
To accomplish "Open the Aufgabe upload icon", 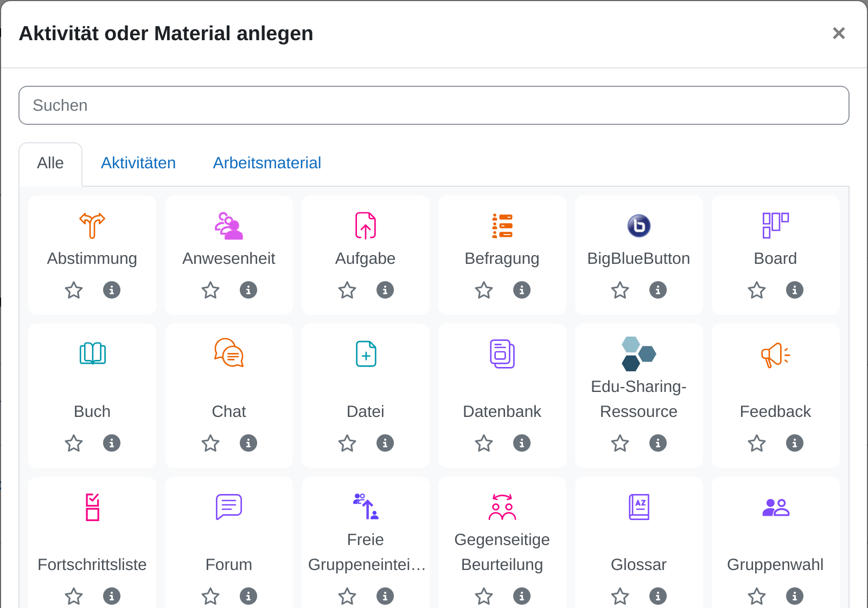I will [366, 226].
